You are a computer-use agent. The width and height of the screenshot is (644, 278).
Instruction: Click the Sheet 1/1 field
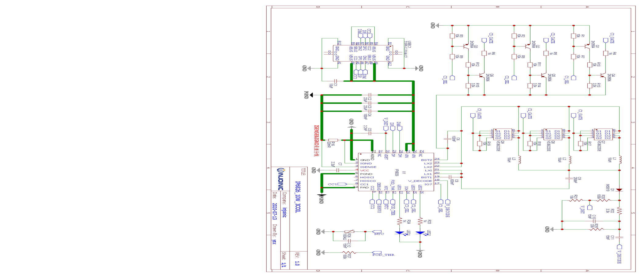click(x=284, y=260)
